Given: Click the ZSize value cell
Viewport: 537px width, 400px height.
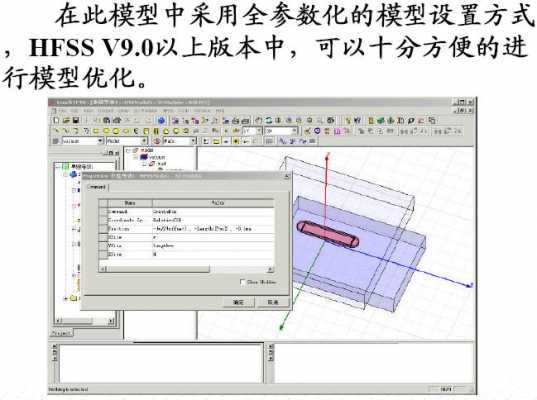Looking at the screenshot, I should (x=213, y=254).
